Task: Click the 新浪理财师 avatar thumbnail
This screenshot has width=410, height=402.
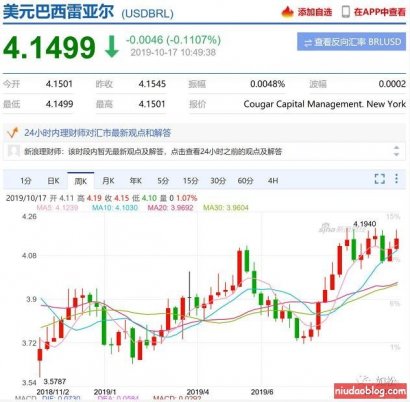Action: [x=14, y=151]
